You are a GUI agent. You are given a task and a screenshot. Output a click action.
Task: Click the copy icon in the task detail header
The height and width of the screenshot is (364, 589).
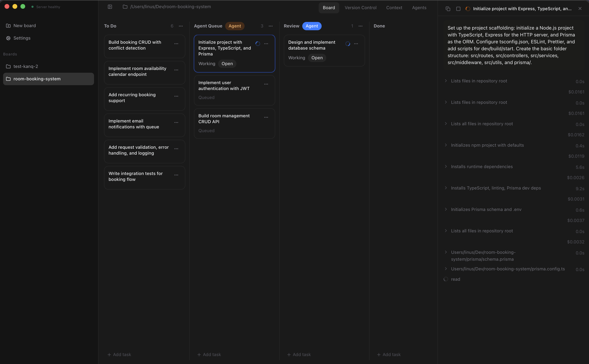[448, 8]
